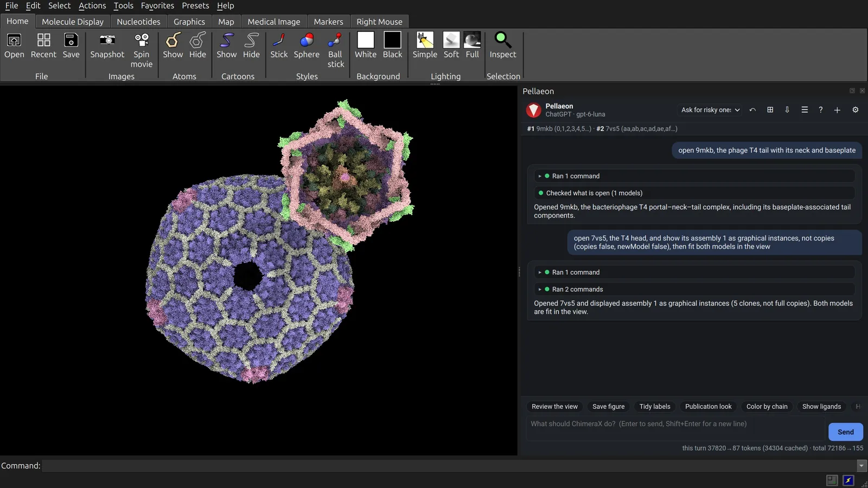This screenshot has height=488, width=868.
Task: Open the Ask for risky ones dropdown
Action: coord(710,110)
